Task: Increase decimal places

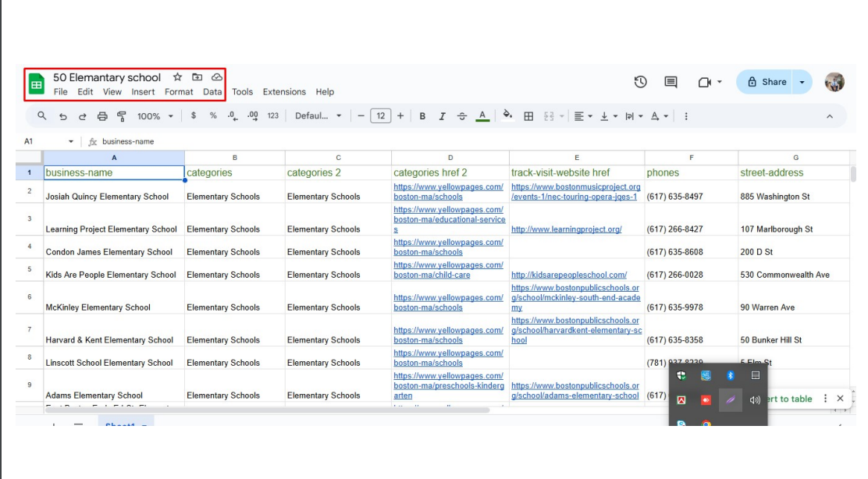Action: click(x=252, y=115)
